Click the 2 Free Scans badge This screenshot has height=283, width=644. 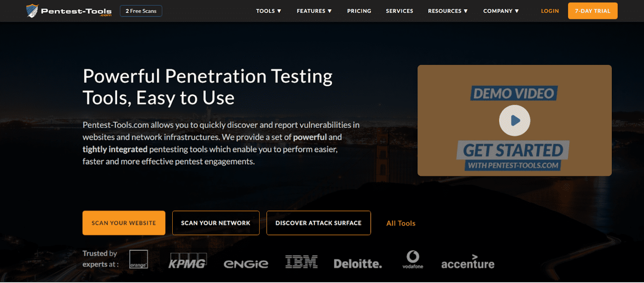point(141,11)
